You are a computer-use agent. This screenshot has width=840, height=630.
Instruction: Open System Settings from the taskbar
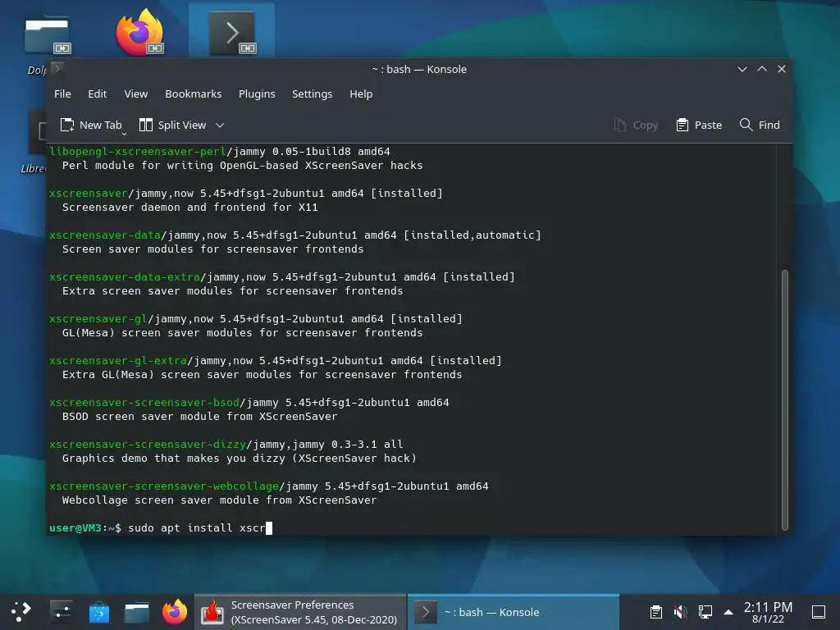click(61, 612)
